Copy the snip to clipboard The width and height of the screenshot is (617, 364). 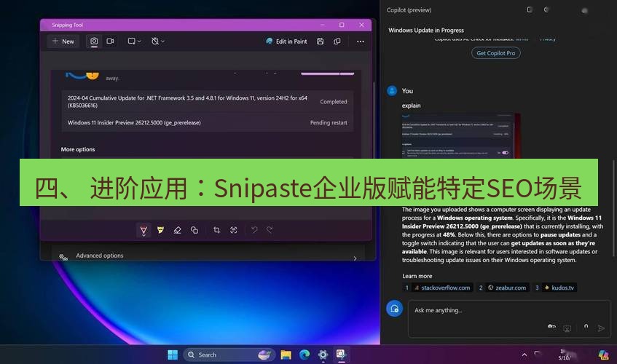coord(337,41)
